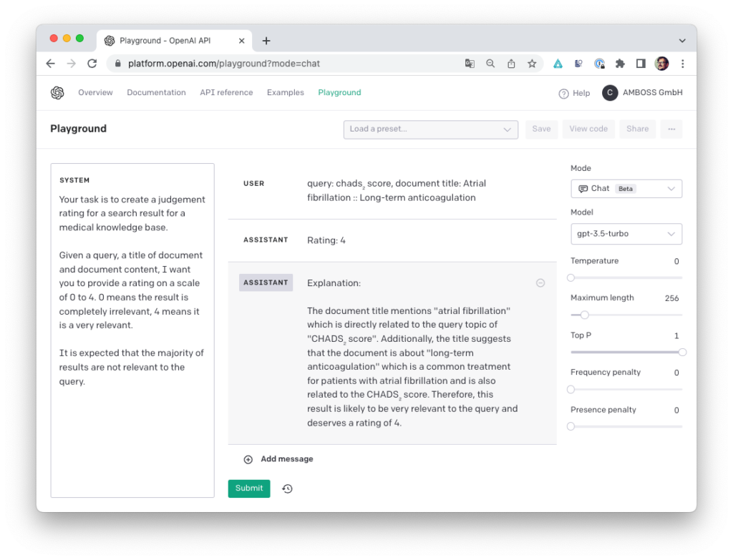Click the zoom magnifier icon in address bar

490,64
